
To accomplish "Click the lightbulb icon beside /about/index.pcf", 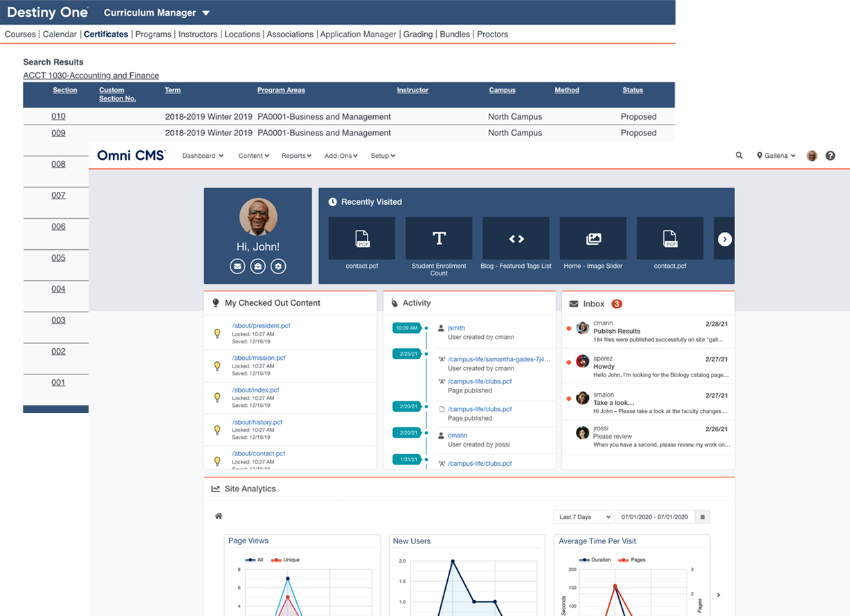I will [x=217, y=397].
